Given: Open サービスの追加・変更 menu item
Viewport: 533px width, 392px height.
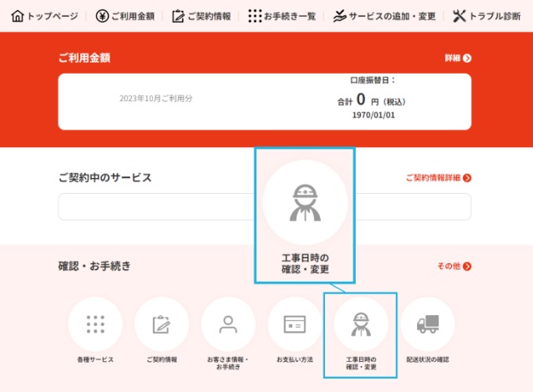Looking at the screenshot, I should tap(384, 16).
